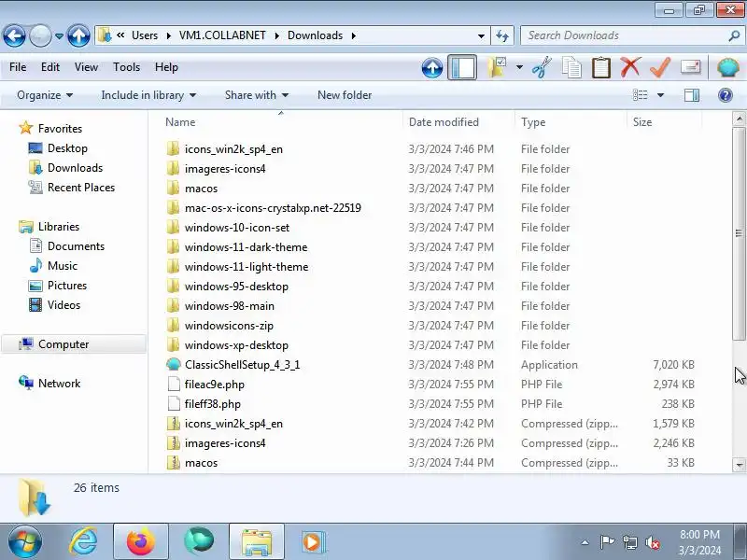Select Pictures under Libraries
Screen dimensions: 747x560
click(x=67, y=286)
